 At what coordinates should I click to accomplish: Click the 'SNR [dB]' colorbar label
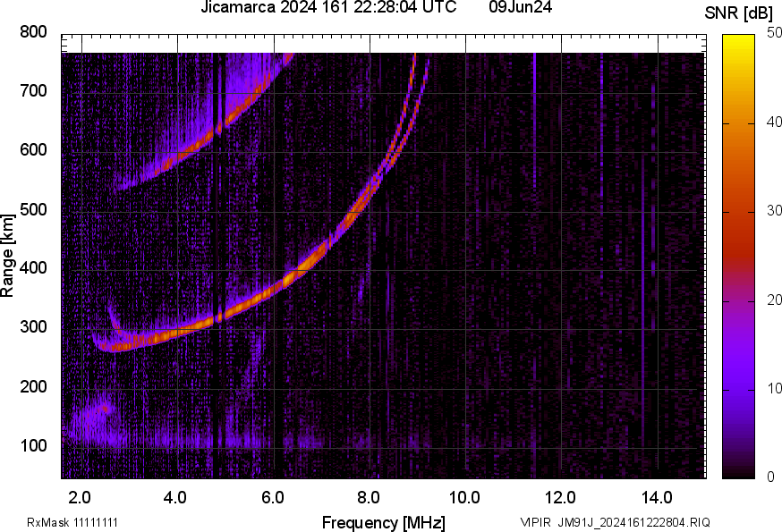click(x=738, y=13)
